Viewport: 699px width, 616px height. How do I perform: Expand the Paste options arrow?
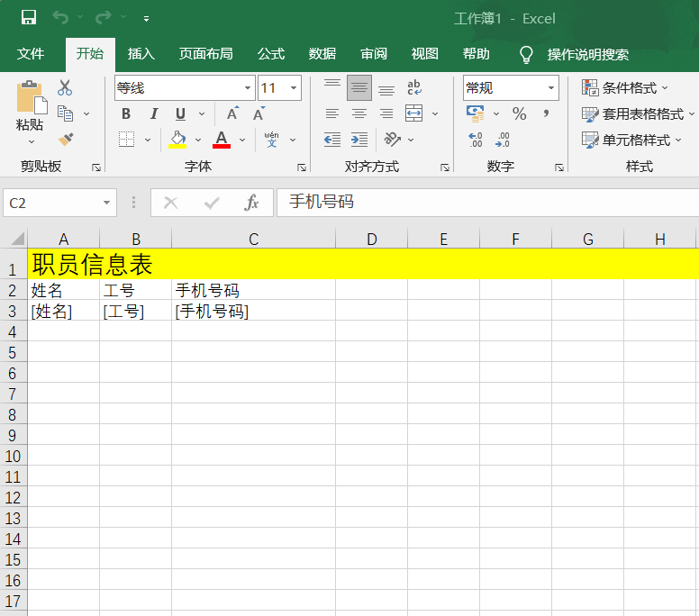click(32, 141)
